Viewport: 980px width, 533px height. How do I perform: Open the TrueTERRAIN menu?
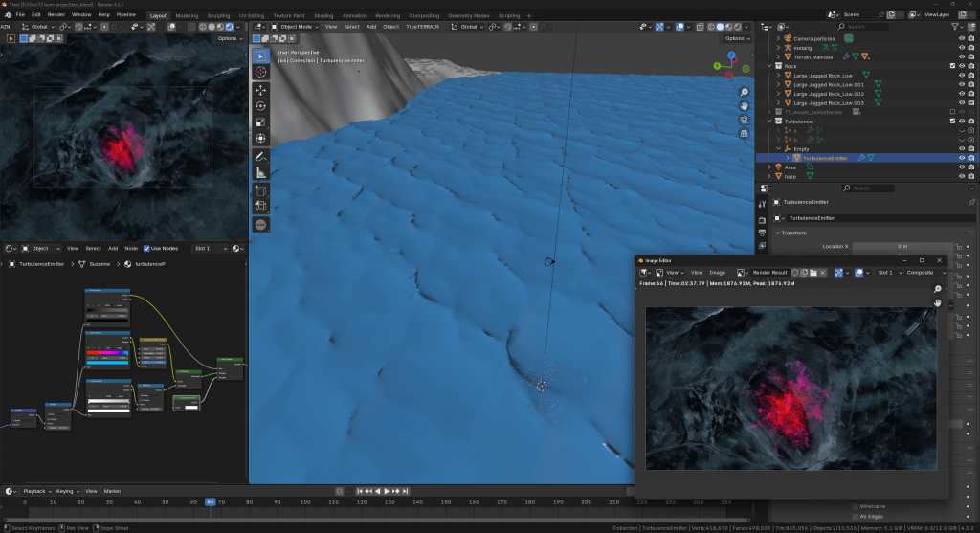click(421, 27)
